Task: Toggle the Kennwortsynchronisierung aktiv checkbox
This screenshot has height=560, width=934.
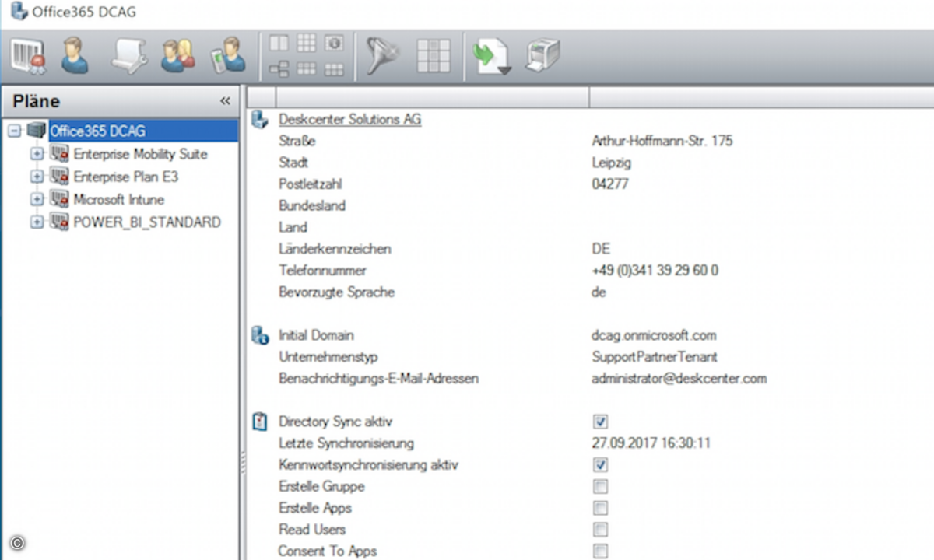Action: click(600, 465)
